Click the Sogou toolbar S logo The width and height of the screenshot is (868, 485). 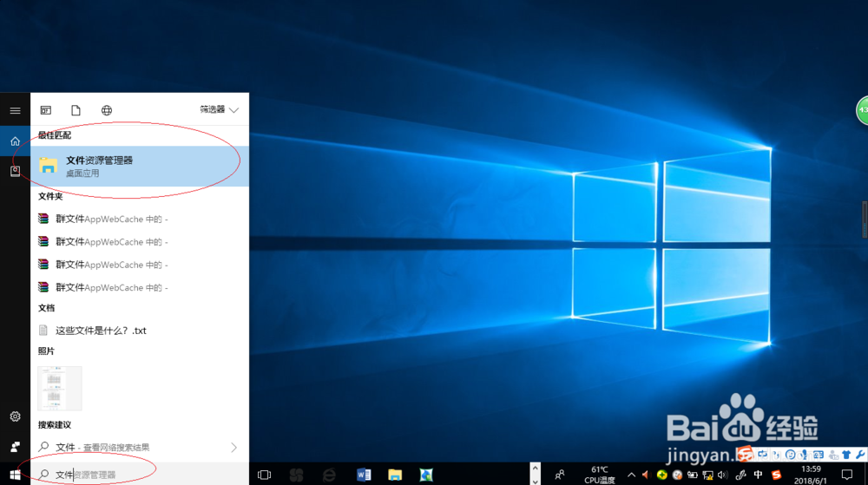pyautogui.click(x=745, y=454)
